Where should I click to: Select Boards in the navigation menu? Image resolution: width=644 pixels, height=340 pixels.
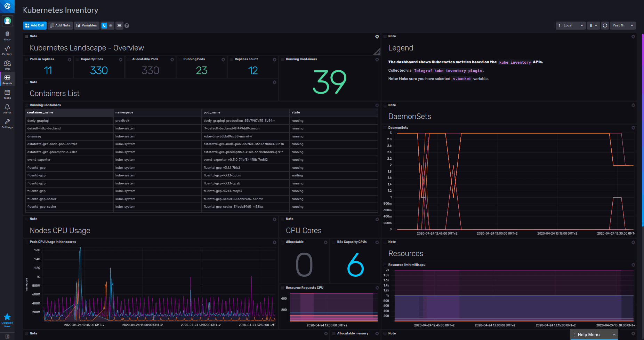pos(7,79)
